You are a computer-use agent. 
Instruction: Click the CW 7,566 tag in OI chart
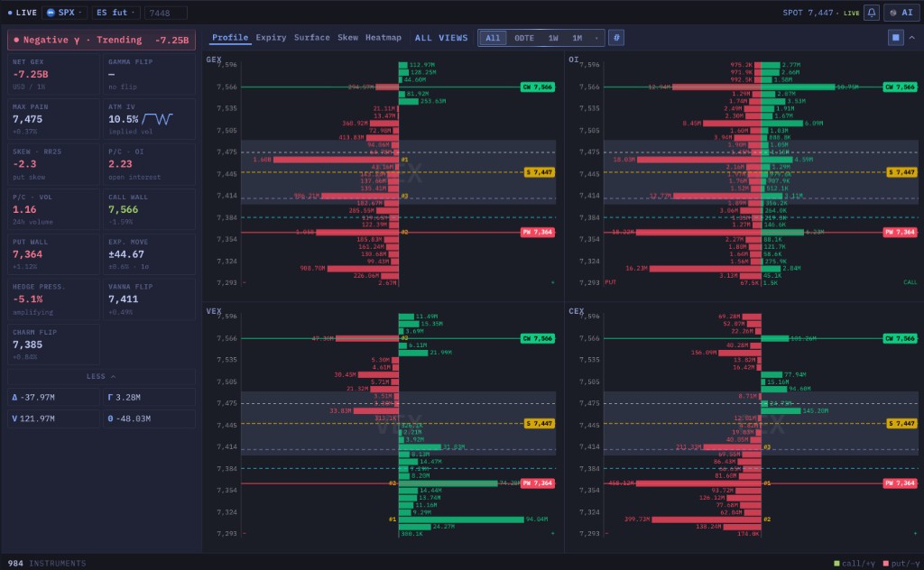pyautogui.click(x=900, y=87)
